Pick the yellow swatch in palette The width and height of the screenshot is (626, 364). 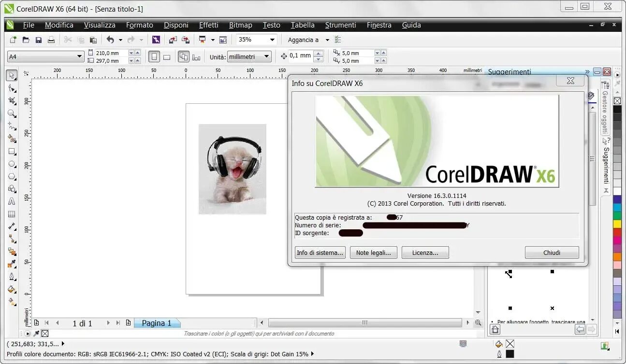point(617,224)
